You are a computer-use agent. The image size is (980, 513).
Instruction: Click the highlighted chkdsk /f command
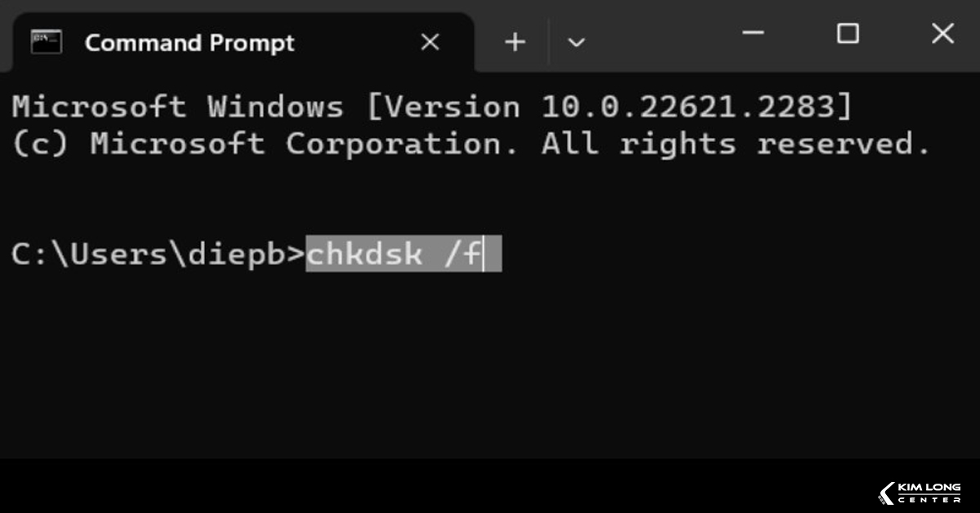pyautogui.click(x=394, y=254)
